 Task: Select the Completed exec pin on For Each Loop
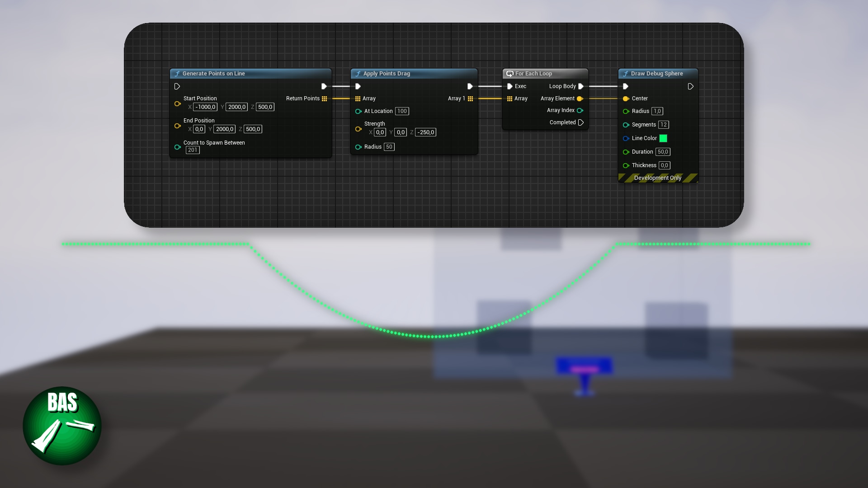pyautogui.click(x=580, y=122)
